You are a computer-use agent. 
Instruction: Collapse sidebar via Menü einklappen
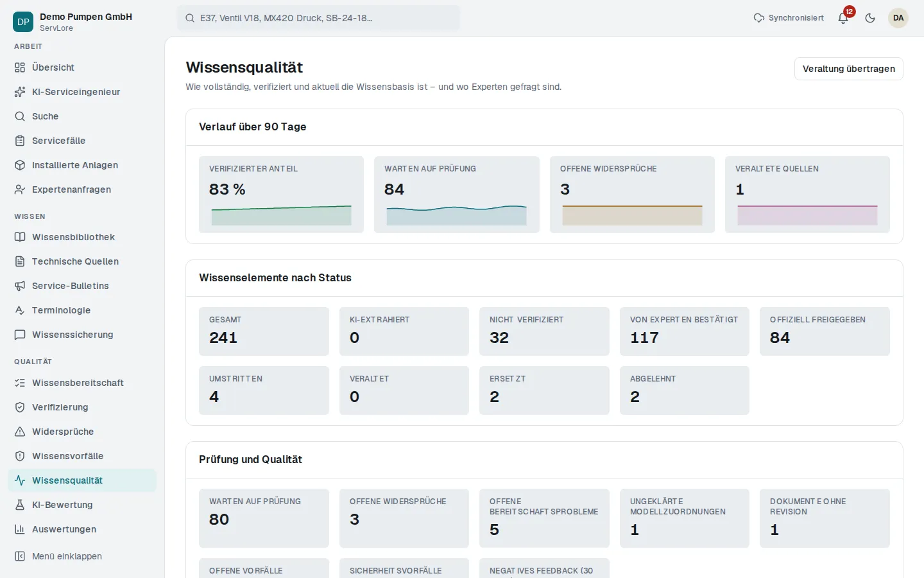point(82,556)
